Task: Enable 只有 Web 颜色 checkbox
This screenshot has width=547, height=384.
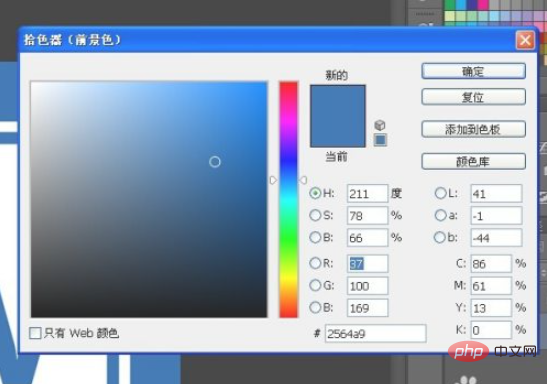Action: point(35,333)
